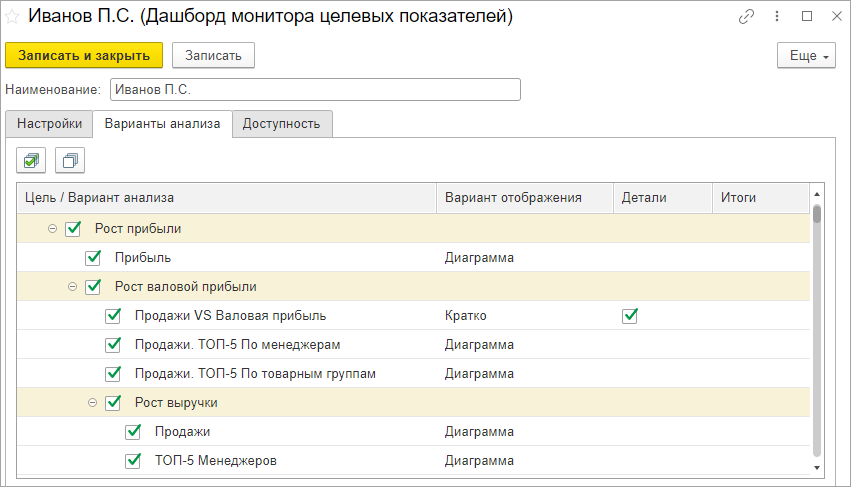Viewport: 851px width, 487px height.
Task: Switch to the "Настройки" tab
Action: pyautogui.click(x=49, y=124)
